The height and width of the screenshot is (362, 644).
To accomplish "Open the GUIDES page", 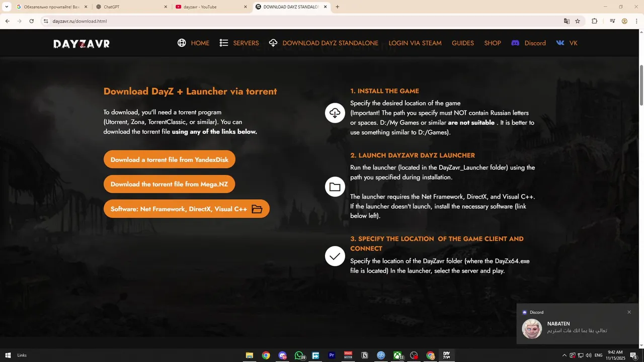I will (463, 43).
